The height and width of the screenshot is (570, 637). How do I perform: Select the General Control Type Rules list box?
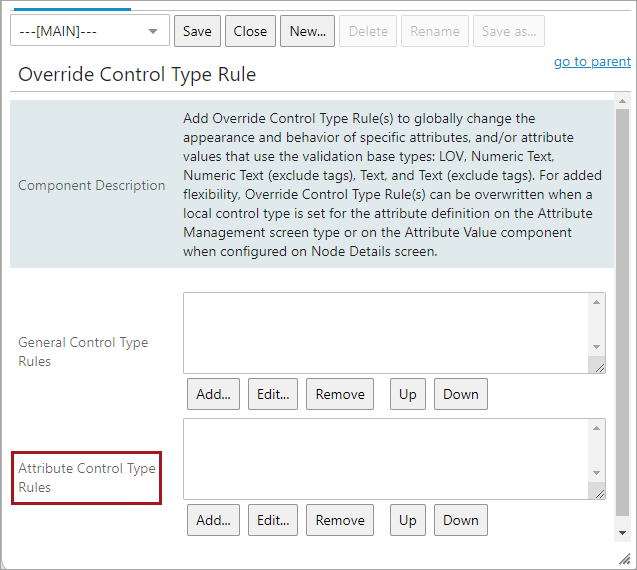[x=386, y=333]
